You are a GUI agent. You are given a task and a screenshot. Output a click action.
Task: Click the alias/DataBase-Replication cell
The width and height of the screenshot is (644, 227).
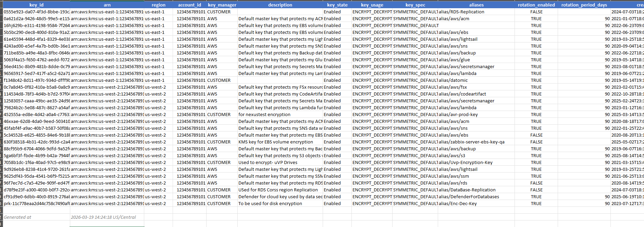tap(476, 190)
